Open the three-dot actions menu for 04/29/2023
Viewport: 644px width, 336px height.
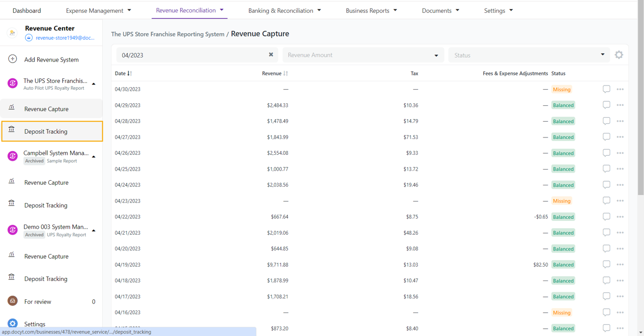pos(620,105)
